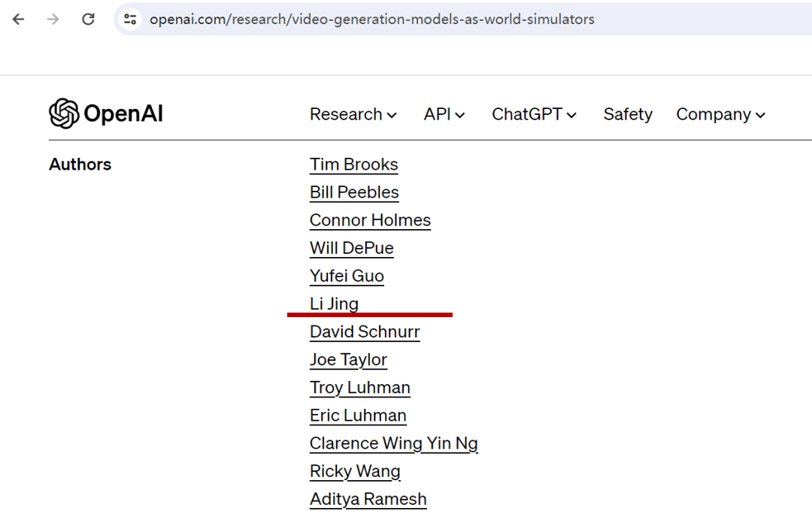
Task: Open Tim Brooks author link
Action: pyautogui.click(x=354, y=165)
